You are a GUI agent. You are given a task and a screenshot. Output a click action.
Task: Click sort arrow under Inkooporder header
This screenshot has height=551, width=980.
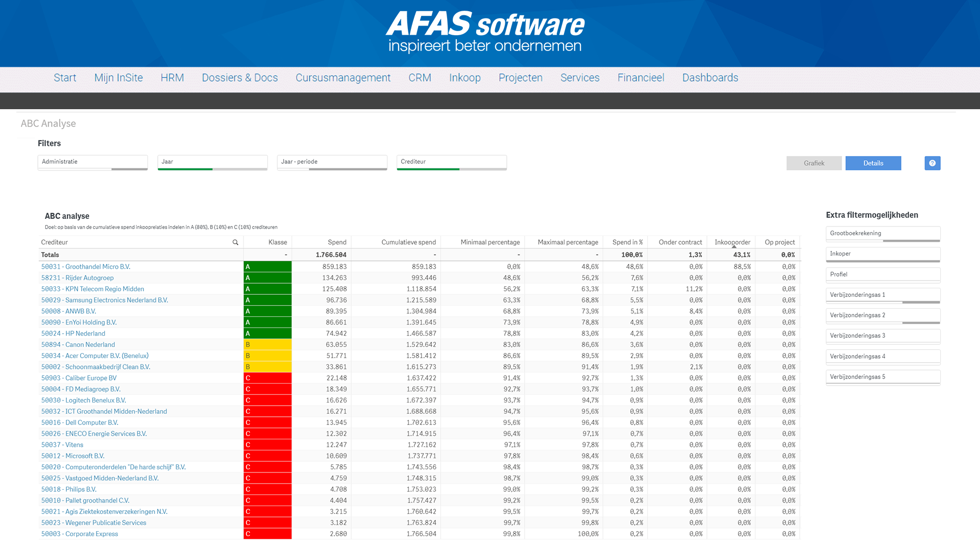pyautogui.click(x=734, y=246)
